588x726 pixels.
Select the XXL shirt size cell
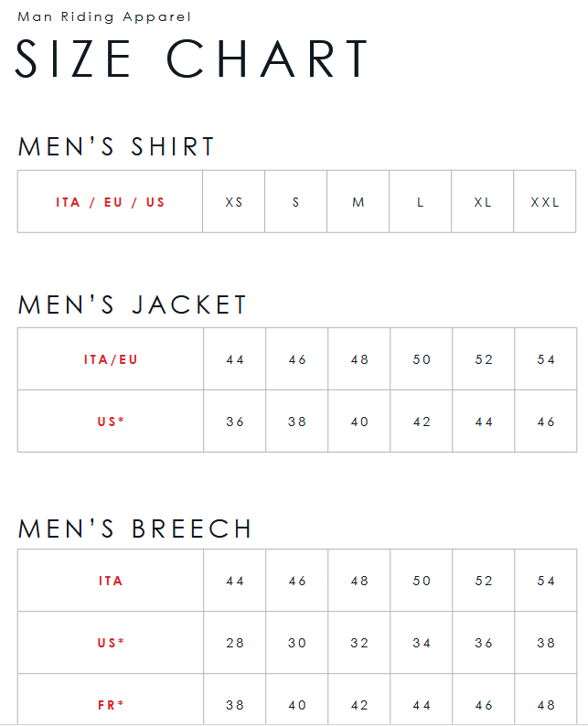click(x=545, y=202)
